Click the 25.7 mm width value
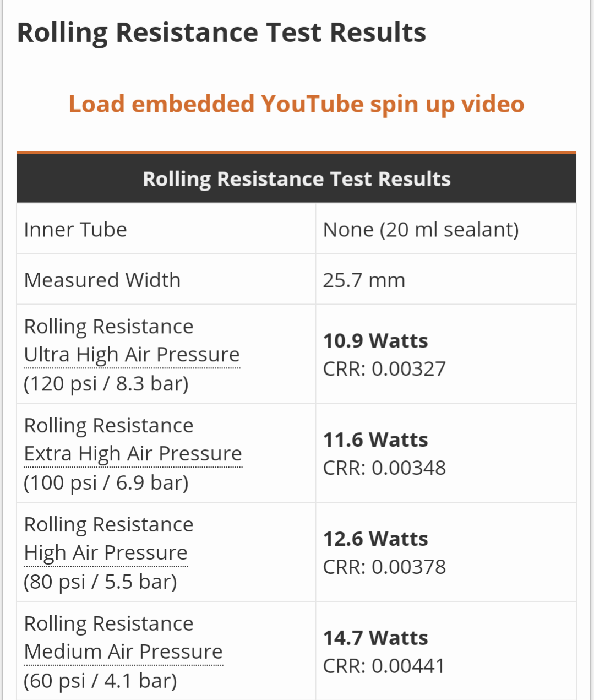 click(364, 280)
